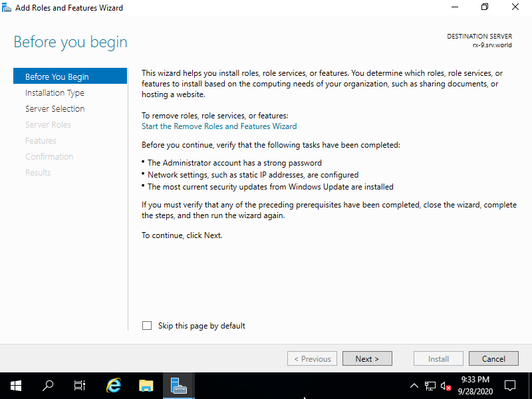Click the Next button
The image size is (532, 399).
[x=367, y=358]
